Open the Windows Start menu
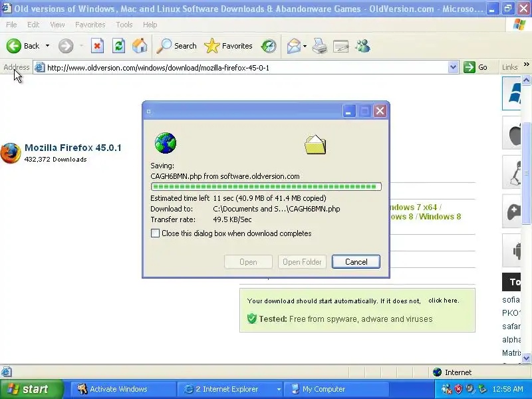532x399 pixels. [31, 389]
